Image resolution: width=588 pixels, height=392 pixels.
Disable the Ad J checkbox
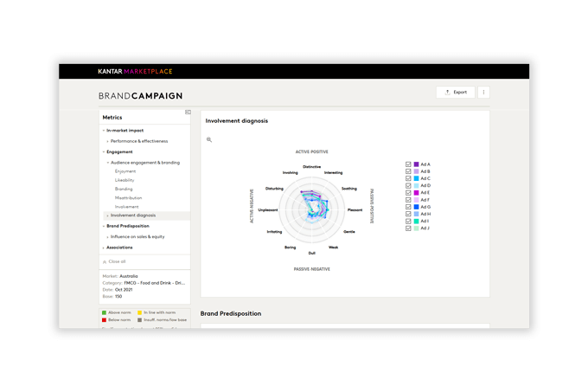click(408, 228)
